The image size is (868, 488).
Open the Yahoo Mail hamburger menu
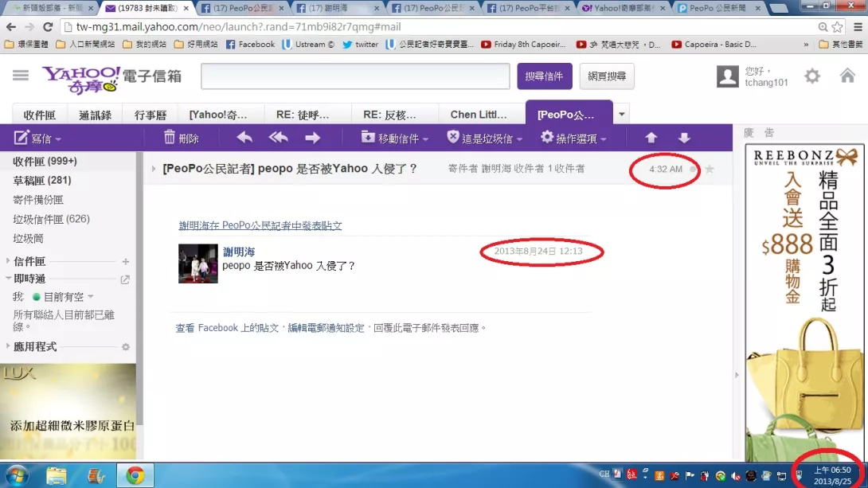tap(21, 76)
